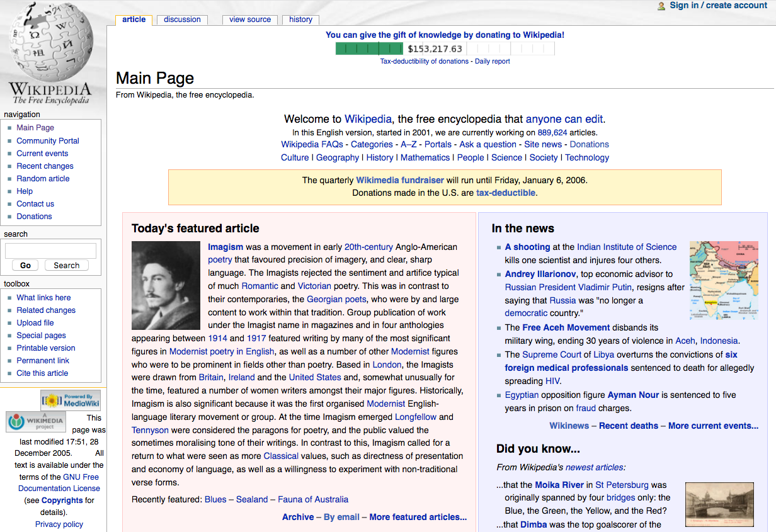776x532 pixels.
Task: Open the history tab
Action: click(x=300, y=20)
